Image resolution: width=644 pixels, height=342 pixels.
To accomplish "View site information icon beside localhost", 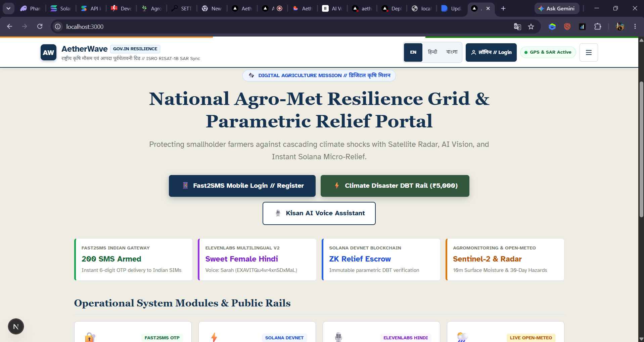I will pyautogui.click(x=58, y=26).
